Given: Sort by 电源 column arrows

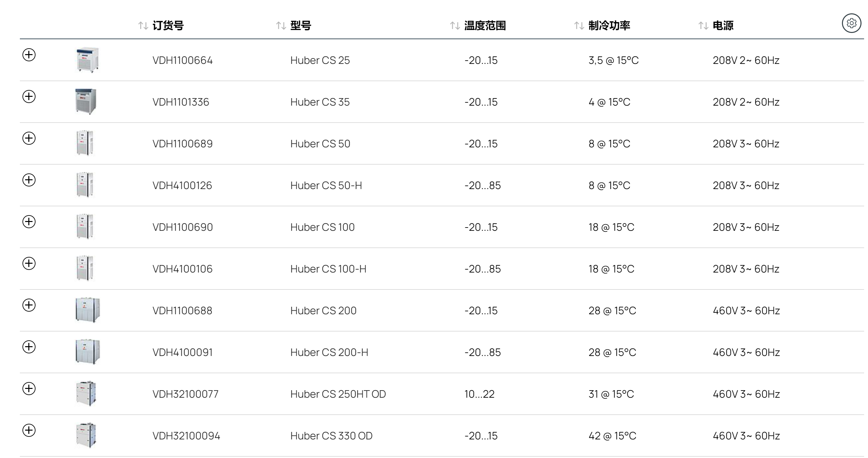Looking at the screenshot, I should pos(703,26).
